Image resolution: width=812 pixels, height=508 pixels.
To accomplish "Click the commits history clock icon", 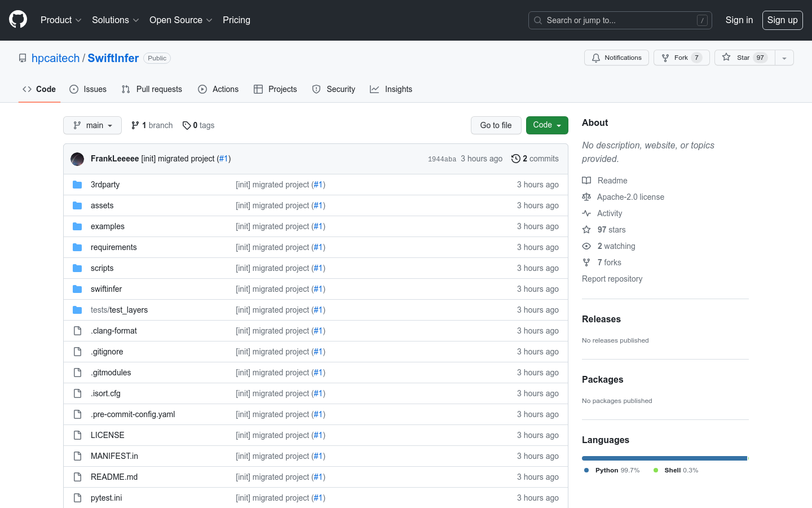I will coord(515,159).
